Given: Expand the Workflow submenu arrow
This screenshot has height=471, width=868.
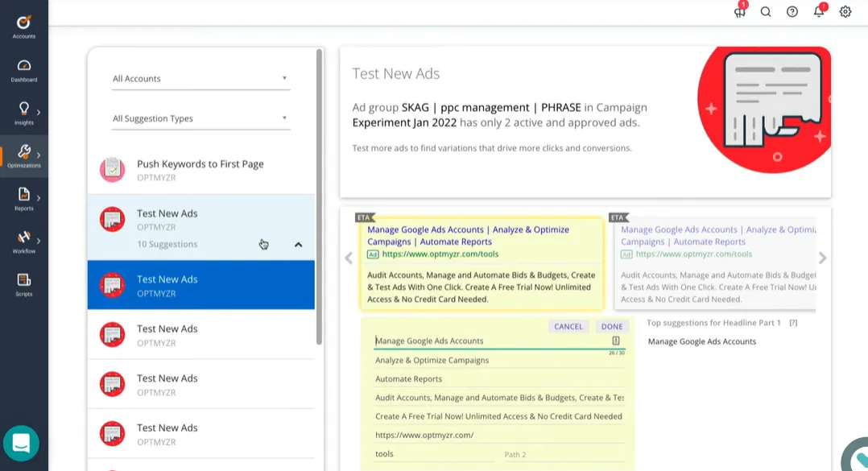Looking at the screenshot, I should [x=38, y=241].
